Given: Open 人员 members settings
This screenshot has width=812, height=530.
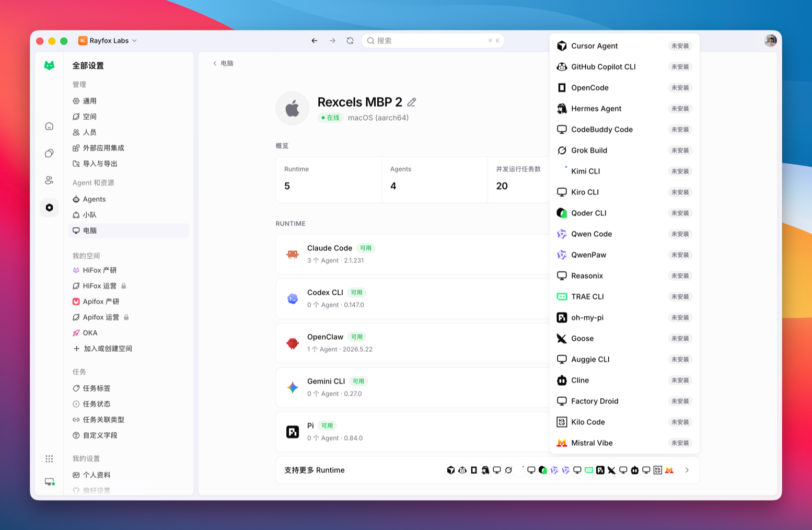Looking at the screenshot, I should [129, 132].
